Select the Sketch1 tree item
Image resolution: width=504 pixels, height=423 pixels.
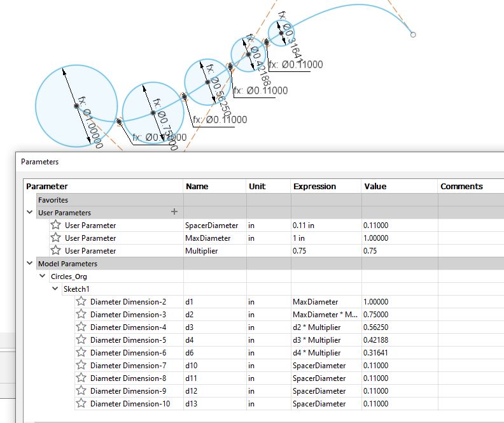[x=76, y=289]
